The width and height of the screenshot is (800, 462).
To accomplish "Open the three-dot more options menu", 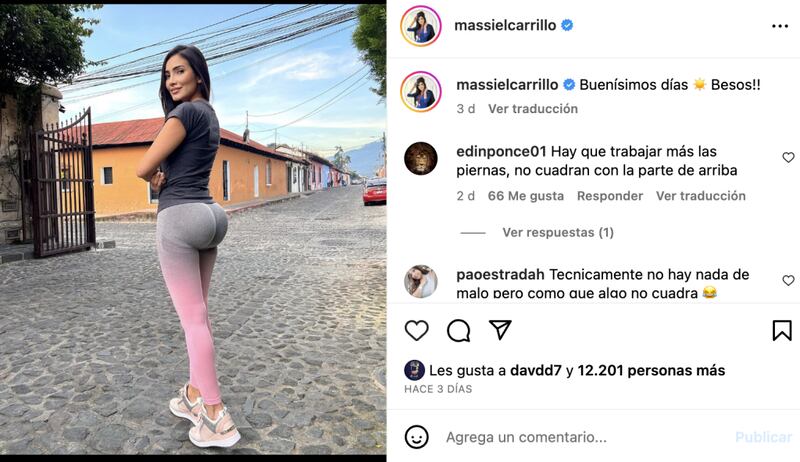I will [780, 26].
